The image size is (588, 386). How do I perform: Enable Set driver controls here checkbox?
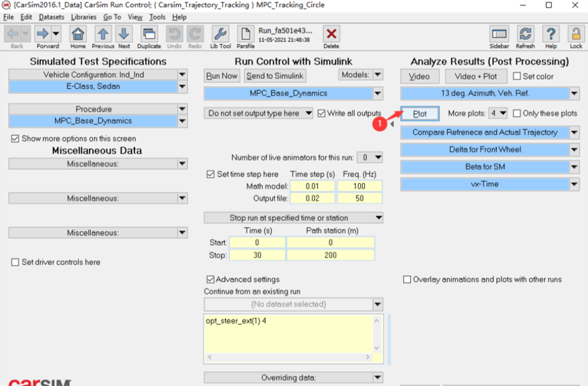(15, 262)
